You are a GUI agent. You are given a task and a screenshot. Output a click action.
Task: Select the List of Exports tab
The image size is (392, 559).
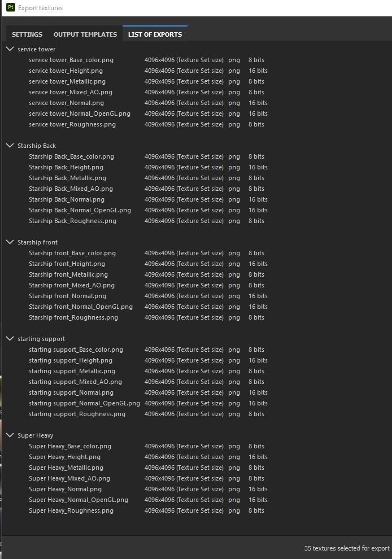155,34
